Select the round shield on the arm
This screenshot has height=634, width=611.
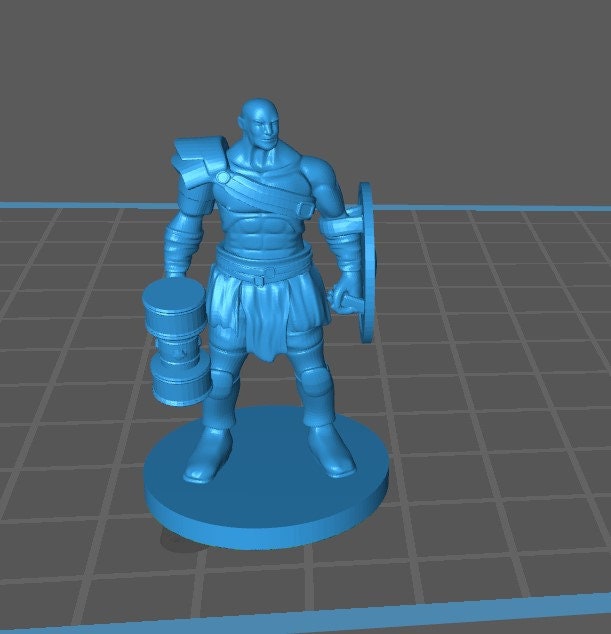pyautogui.click(x=365, y=260)
